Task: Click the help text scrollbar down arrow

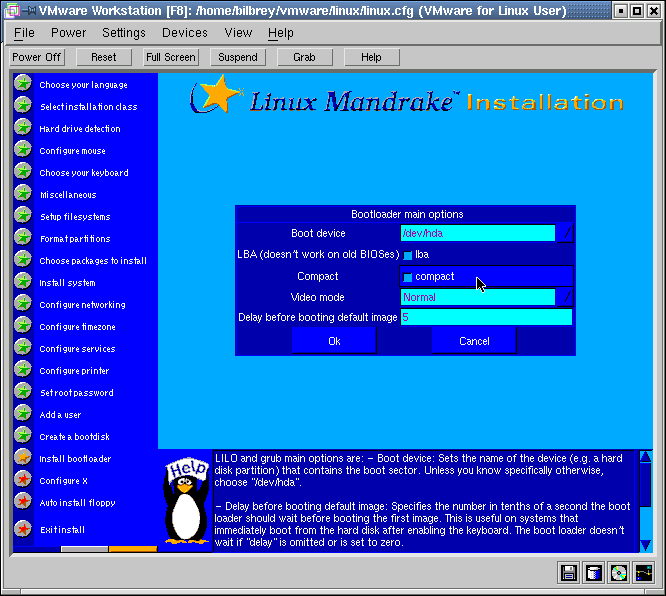Action: point(646,544)
